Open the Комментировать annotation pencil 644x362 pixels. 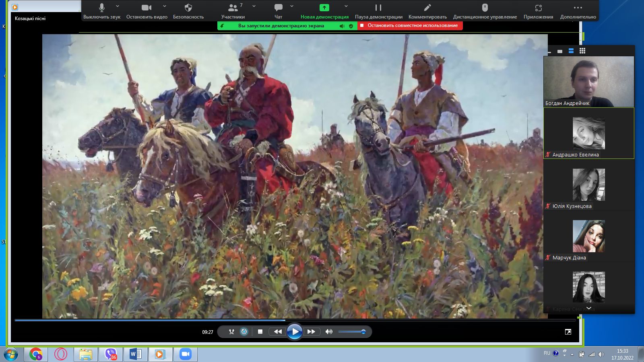tap(427, 11)
